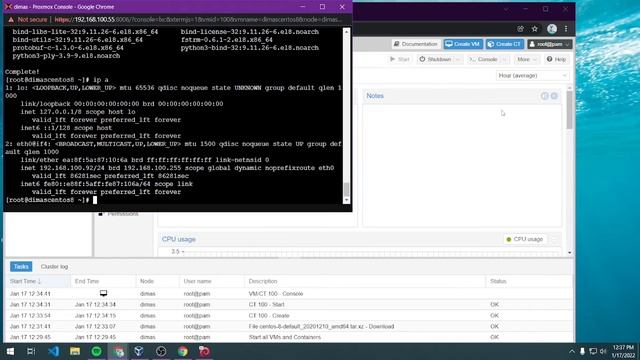Click the Chrome share page icon

[x=520, y=29]
